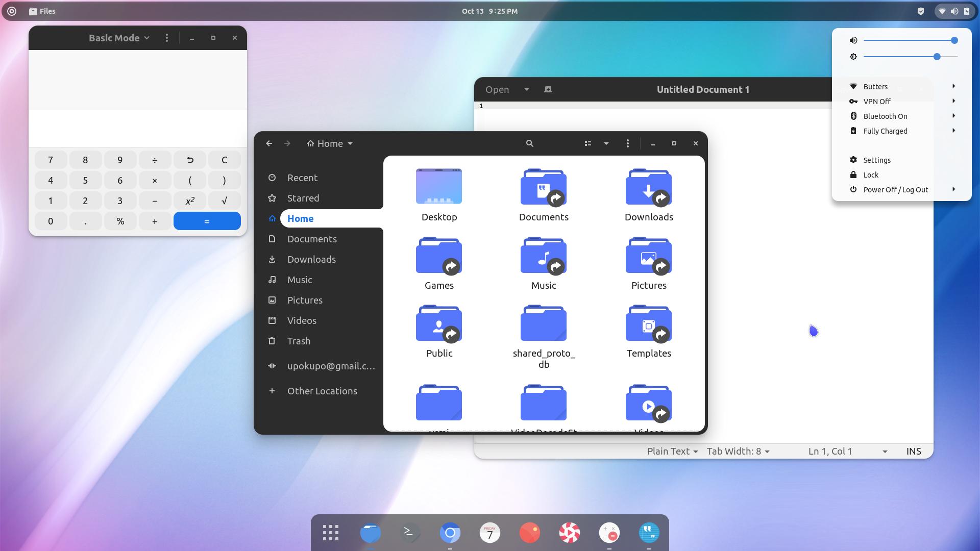Screen dimensions: 980x551
Task: Toggle INS overwrite mode in status bar
Action: point(913,452)
